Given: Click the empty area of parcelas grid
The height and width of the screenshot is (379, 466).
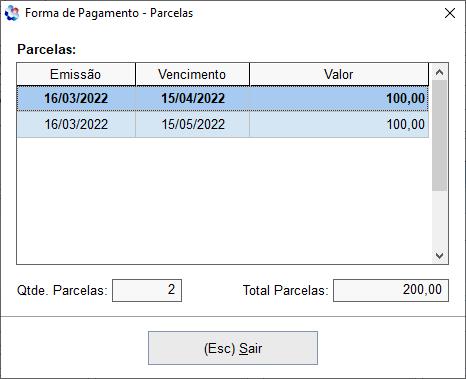Looking at the screenshot, I should (x=223, y=200).
